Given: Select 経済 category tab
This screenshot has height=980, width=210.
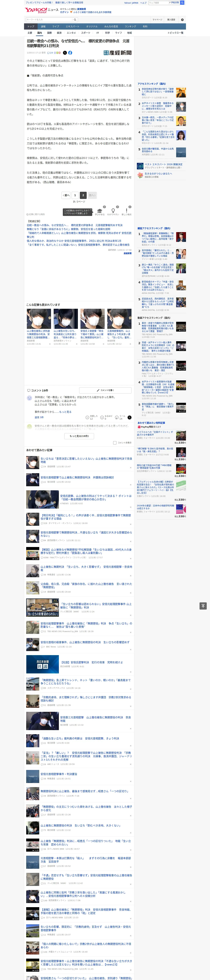Looking at the screenshot, I should point(59,33).
